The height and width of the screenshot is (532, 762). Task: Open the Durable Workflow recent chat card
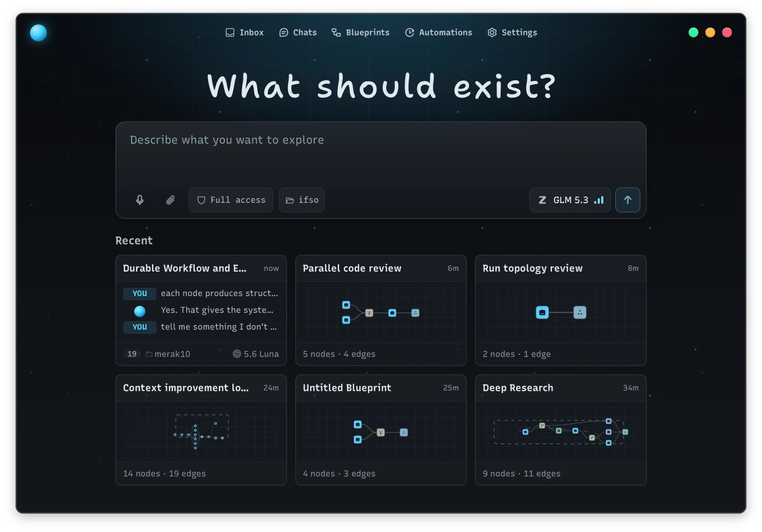(x=201, y=311)
